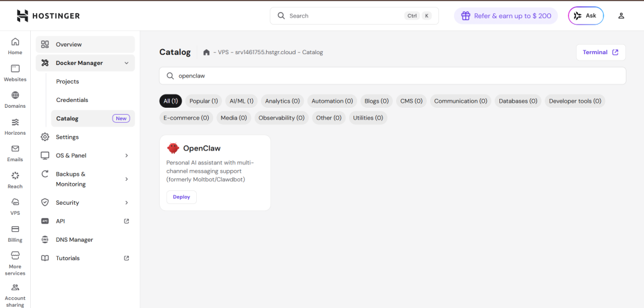Filter by Media (0)
Image resolution: width=644 pixels, height=308 pixels.
pos(234,118)
